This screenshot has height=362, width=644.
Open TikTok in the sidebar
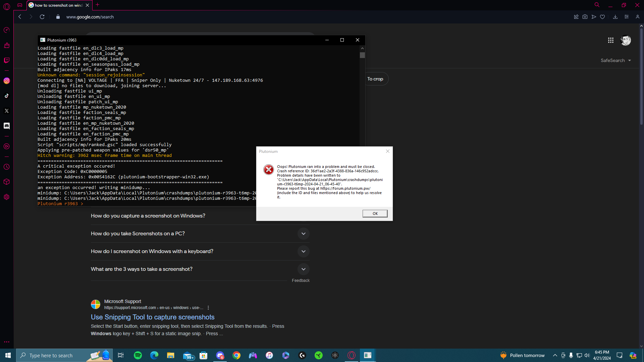point(6,96)
